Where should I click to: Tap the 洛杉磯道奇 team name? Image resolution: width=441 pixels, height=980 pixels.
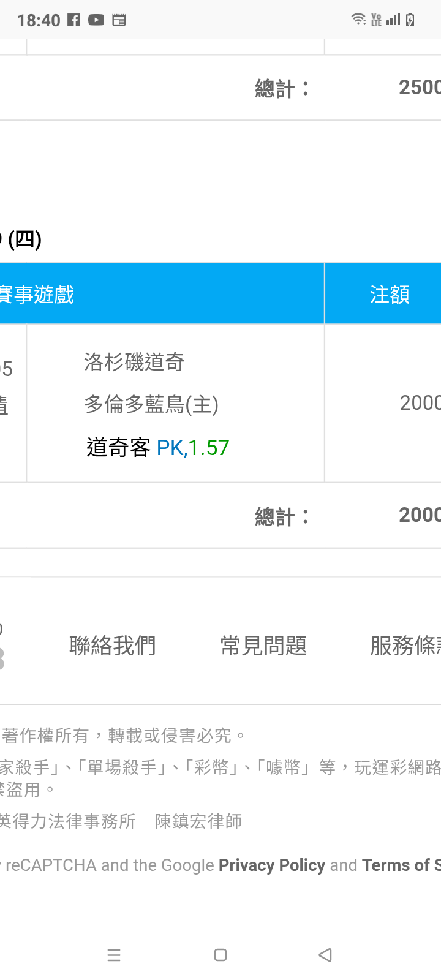(x=134, y=362)
